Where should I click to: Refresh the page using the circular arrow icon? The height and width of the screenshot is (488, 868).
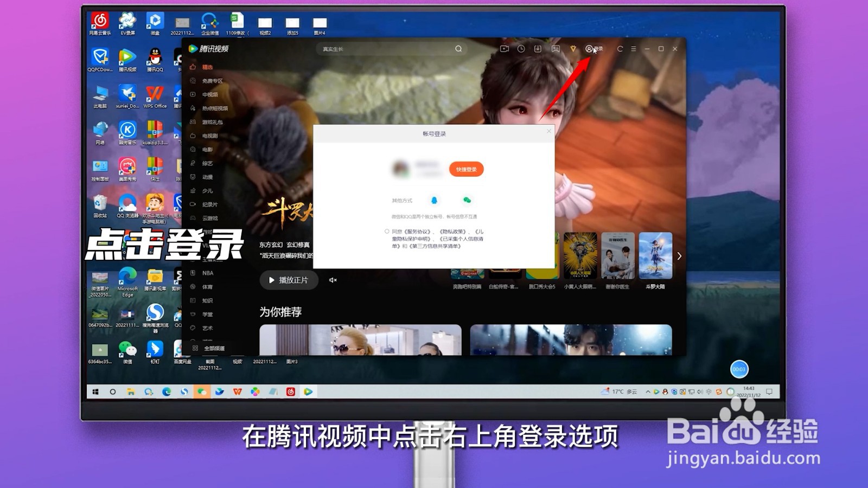[x=620, y=49]
